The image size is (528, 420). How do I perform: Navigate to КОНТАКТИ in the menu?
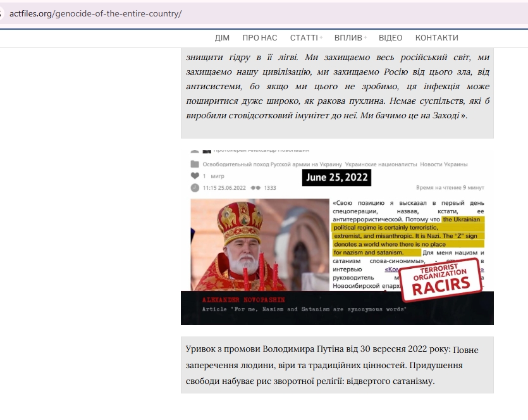pos(436,38)
